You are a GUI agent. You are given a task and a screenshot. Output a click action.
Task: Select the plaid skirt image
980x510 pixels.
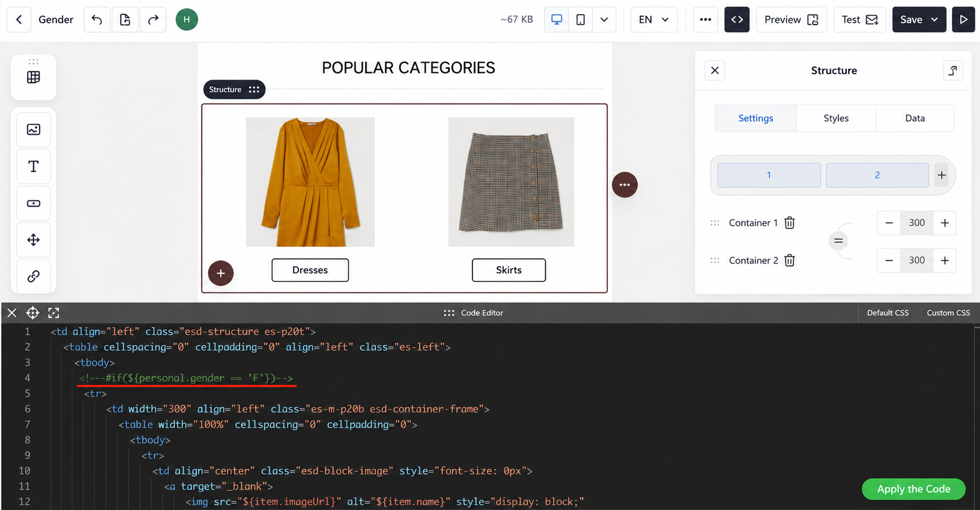(x=511, y=182)
